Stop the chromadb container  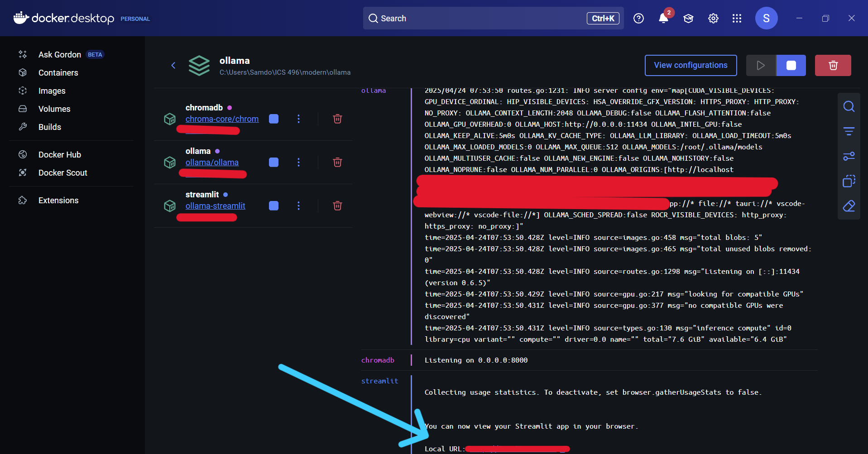(x=273, y=119)
